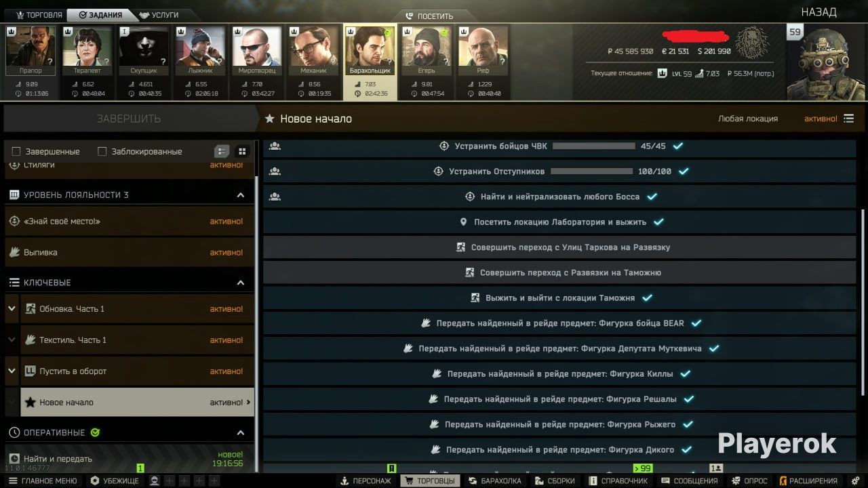Select the Стиляги quest
The image size is (868, 488).
coord(130,167)
